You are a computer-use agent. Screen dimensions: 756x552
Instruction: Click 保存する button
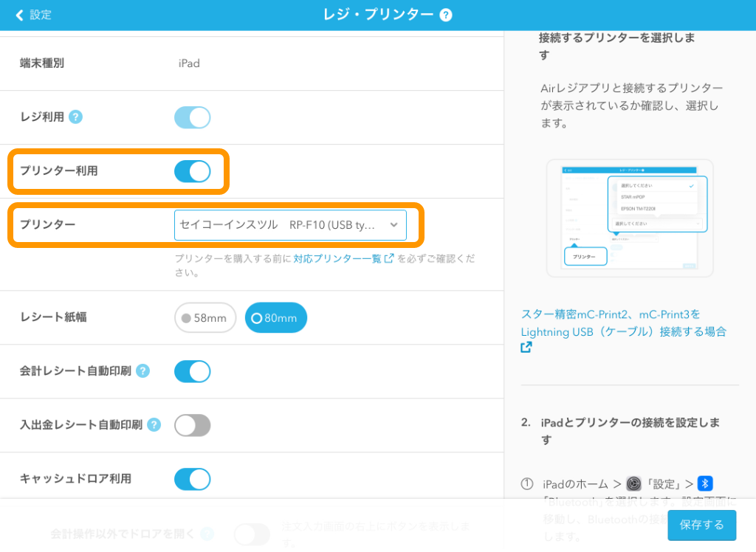(x=701, y=525)
